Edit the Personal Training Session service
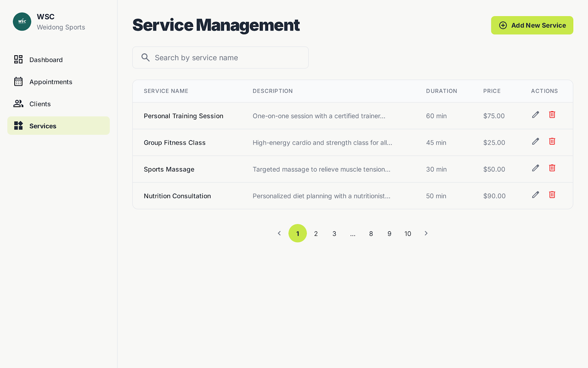The image size is (588, 368). pos(535,115)
